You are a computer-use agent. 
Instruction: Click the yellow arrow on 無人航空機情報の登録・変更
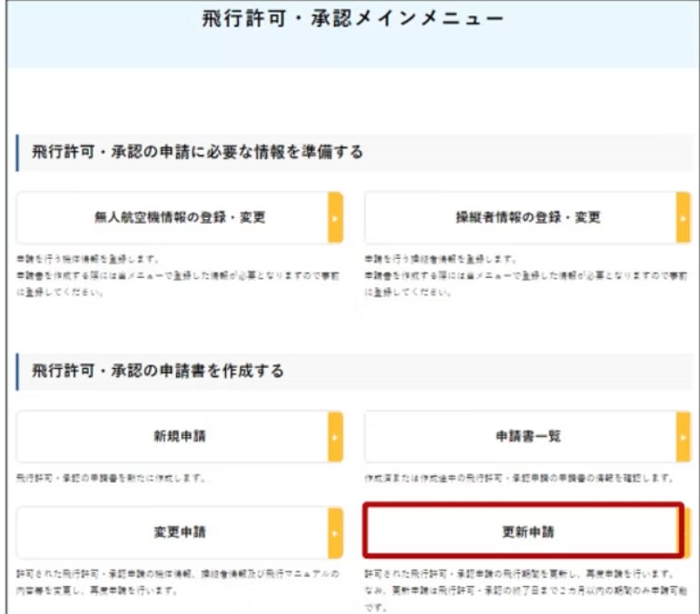[335, 218]
